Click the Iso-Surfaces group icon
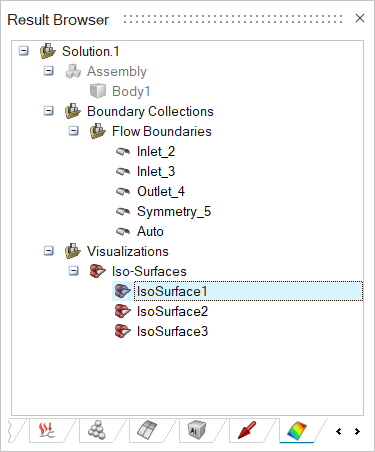375x452 pixels. (98, 271)
